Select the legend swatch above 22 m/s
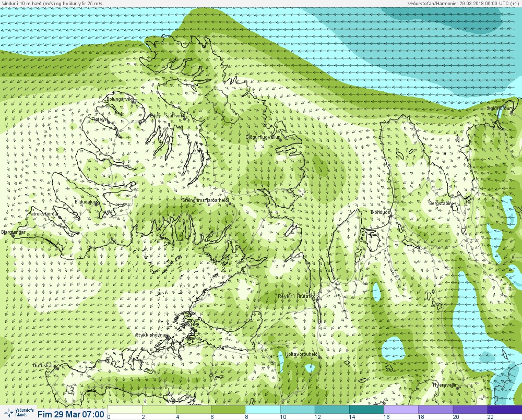The height and width of the screenshot is (420, 522). pos(505,410)
